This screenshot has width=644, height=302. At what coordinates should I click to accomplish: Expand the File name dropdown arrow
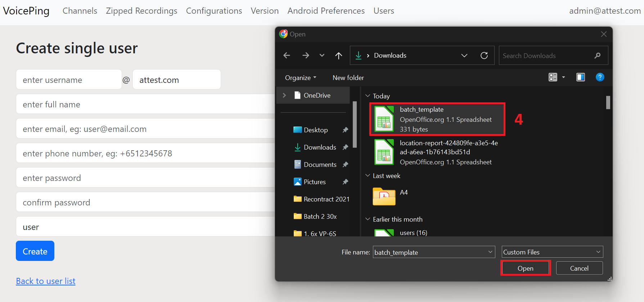coord(490,252)
